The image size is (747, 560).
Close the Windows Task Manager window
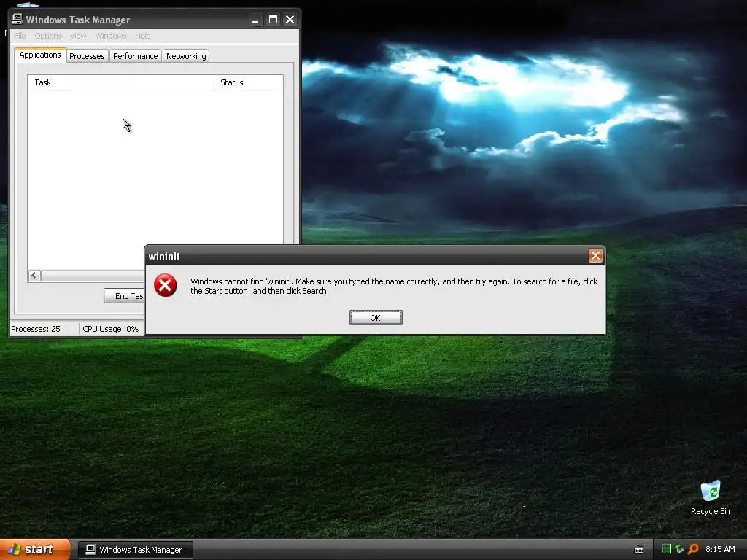coord(290,20)
